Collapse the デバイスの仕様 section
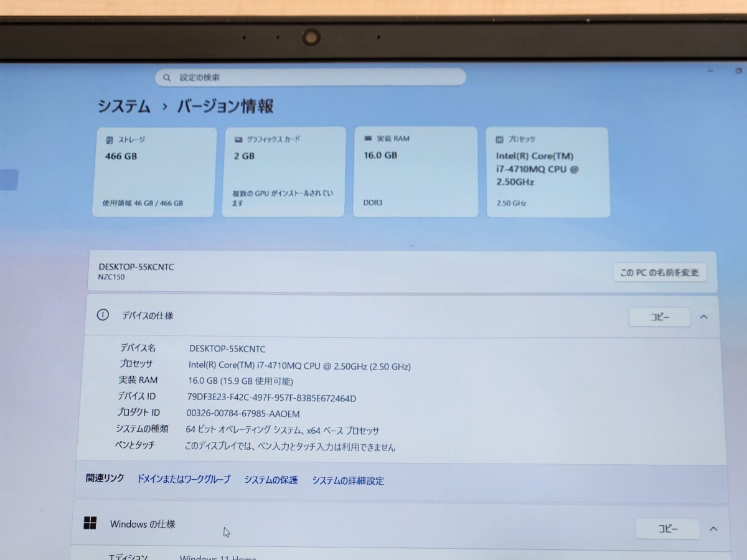 [x=703, y=316]
